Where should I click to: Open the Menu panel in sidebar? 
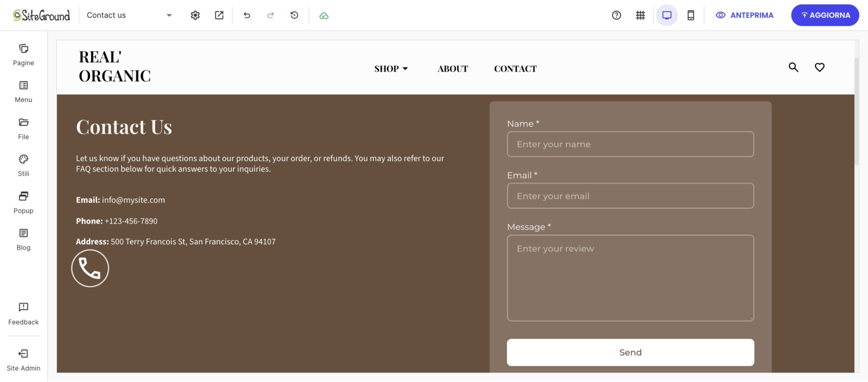coord(23,92)
